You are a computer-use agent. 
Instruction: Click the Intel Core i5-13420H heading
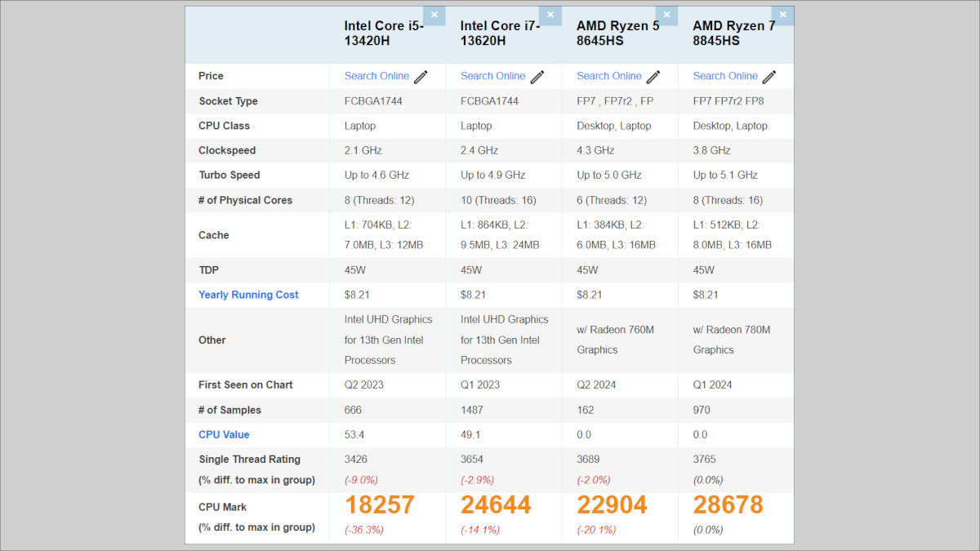384,33
